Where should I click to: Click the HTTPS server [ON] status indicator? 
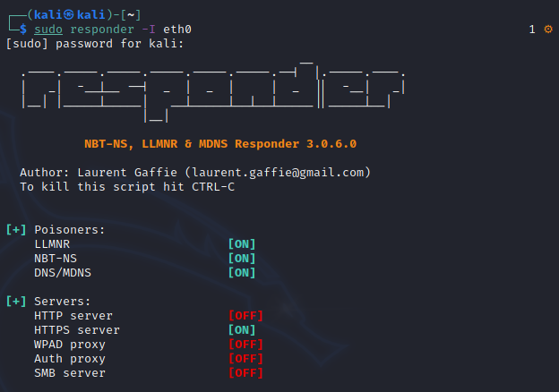point(242,330)
